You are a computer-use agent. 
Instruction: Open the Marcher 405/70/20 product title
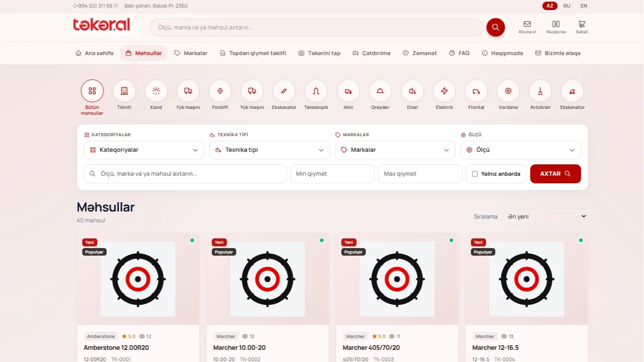(371, 348)
